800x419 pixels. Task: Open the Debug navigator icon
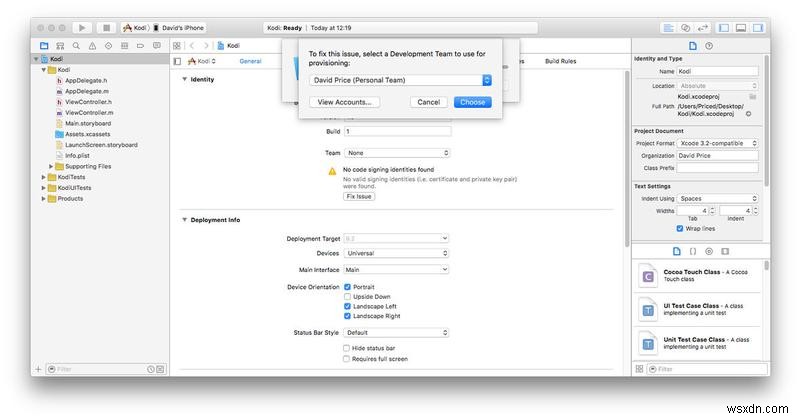click(124, 45)
